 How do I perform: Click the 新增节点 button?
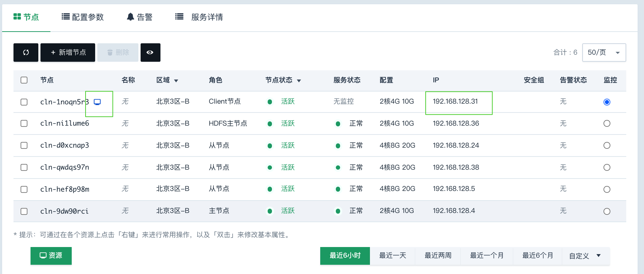tap(68, 53)
